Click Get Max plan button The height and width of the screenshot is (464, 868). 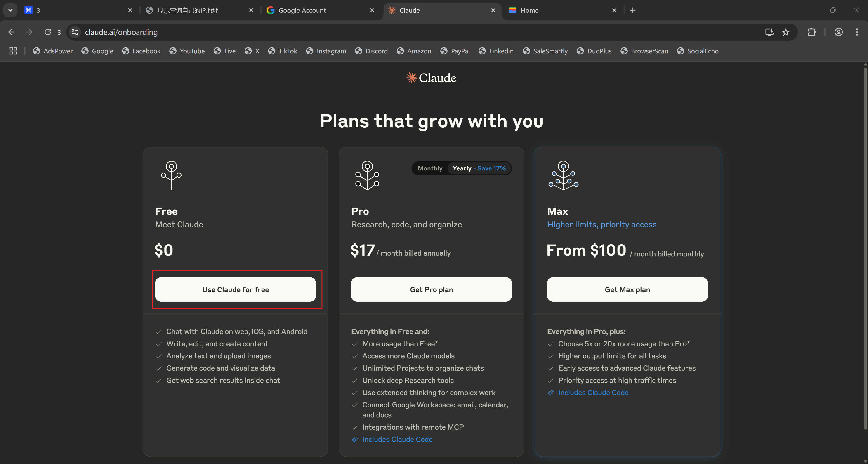[627, 289]
